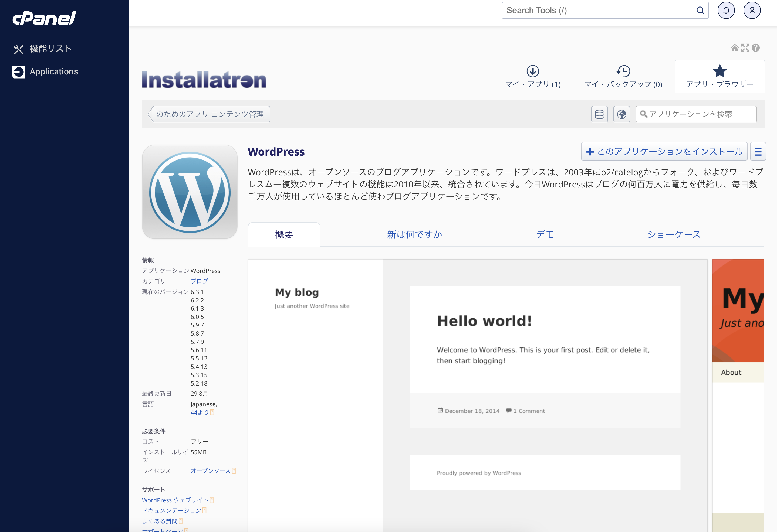Click version 6.0.5 text
The image size is (777, 532).
(x=197, y=316)
